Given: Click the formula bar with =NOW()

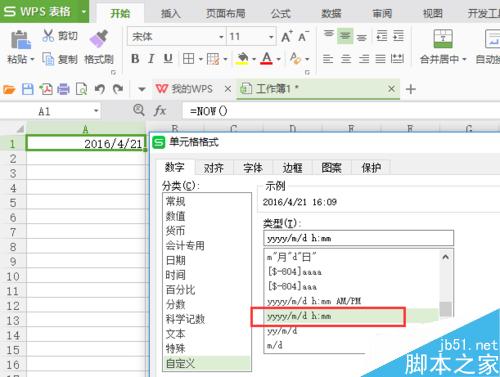Looking at the screenshot, I should [341, 111].
